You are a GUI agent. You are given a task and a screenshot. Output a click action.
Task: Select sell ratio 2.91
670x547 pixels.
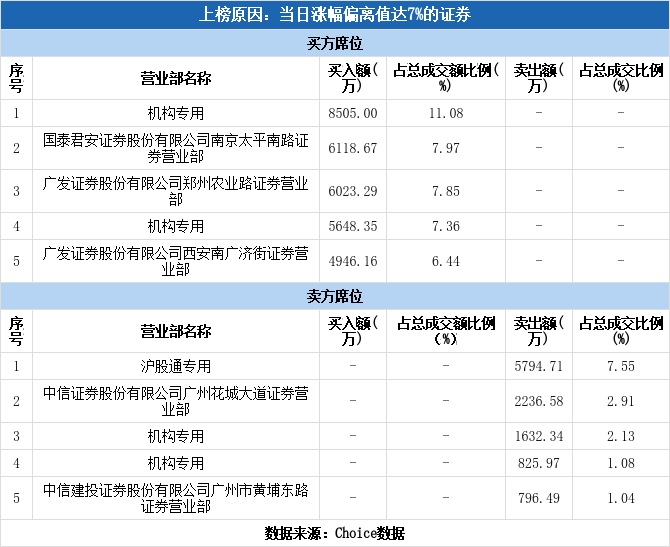[x=621, y=401]
